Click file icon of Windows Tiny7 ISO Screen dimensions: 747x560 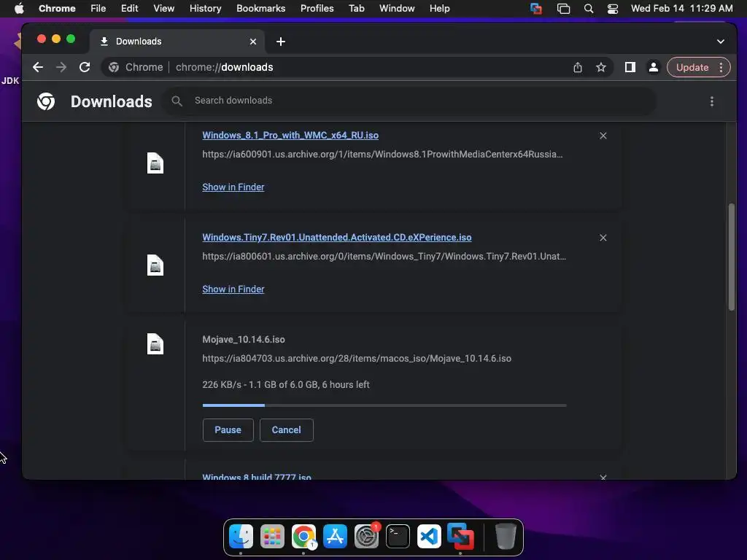click(155, 265)
